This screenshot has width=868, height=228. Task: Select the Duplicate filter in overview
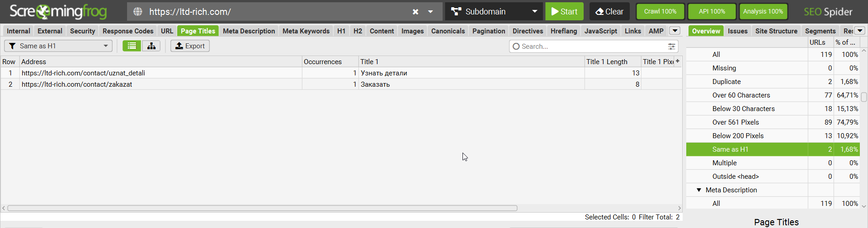773,82
